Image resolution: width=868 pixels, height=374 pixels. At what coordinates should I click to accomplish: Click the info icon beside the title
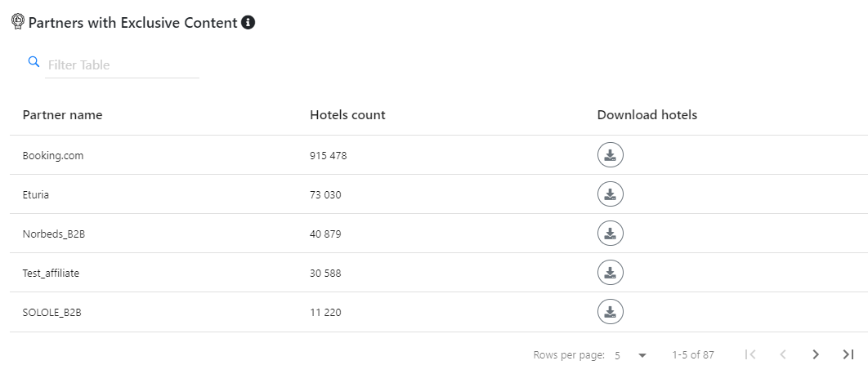(248, 23)
